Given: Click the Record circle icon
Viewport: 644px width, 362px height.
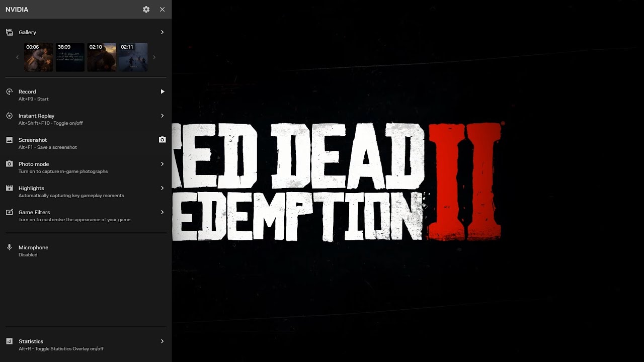Looking at the screenshot, I should pyautogui.click(x=9, y=92).
